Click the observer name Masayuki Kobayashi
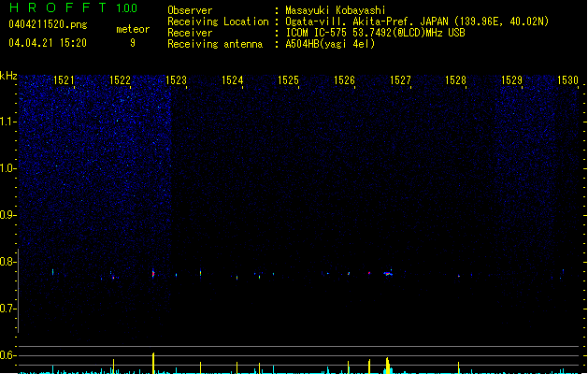 pos(336,10)
